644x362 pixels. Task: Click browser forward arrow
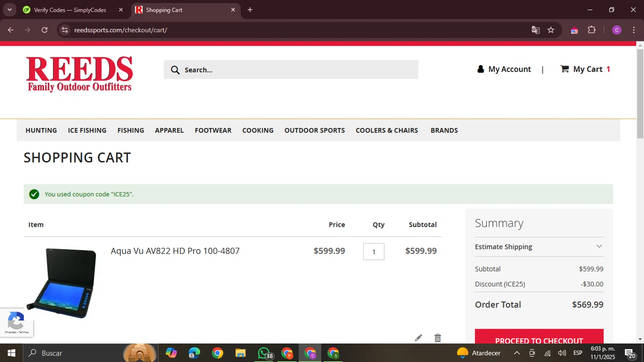click(27, 30)
